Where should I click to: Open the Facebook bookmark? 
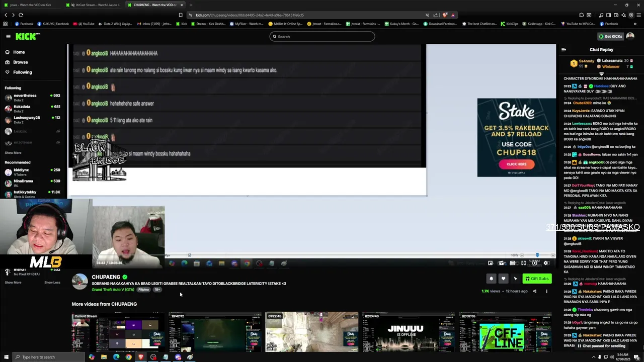24,24
